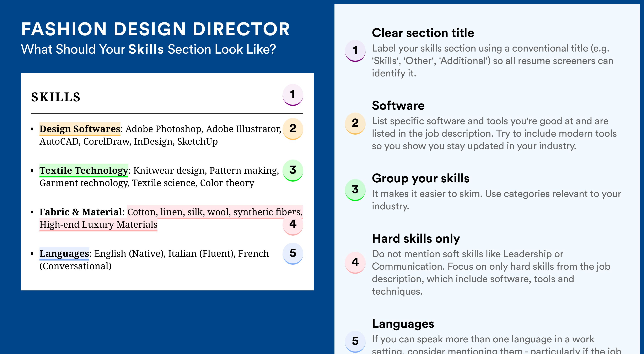Click the Group your skills heading
The image size is (644, 354).
pos(420,178)
